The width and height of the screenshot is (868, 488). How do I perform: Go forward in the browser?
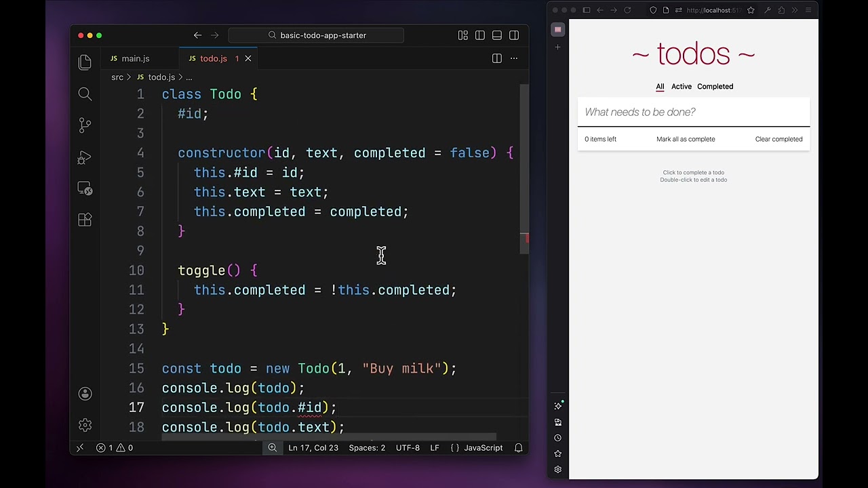(x=614, y=10)
